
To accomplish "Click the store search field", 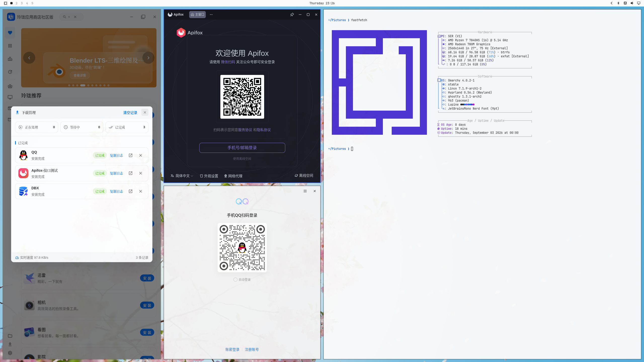I will [71, 17].
